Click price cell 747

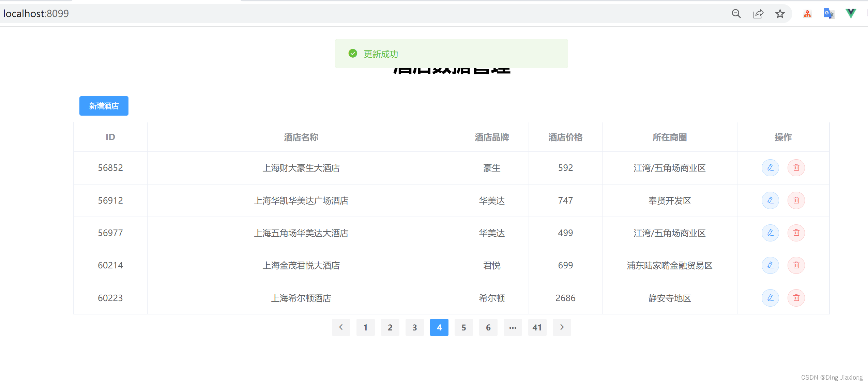565,200
